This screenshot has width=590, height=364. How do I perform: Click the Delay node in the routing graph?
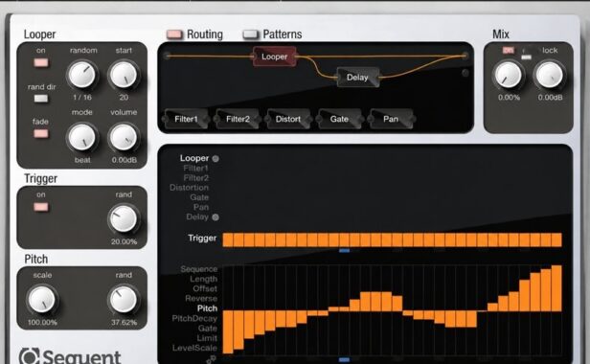[x=357, y=78]
